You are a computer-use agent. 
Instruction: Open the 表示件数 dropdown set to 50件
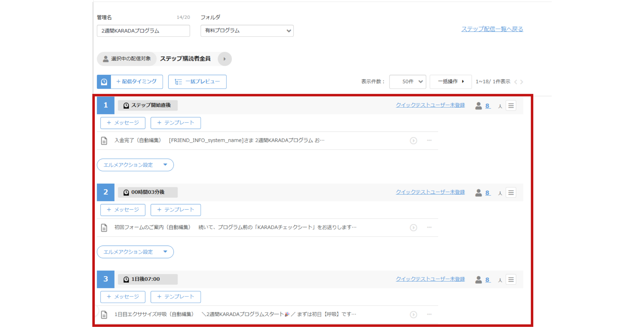(408, 82)
